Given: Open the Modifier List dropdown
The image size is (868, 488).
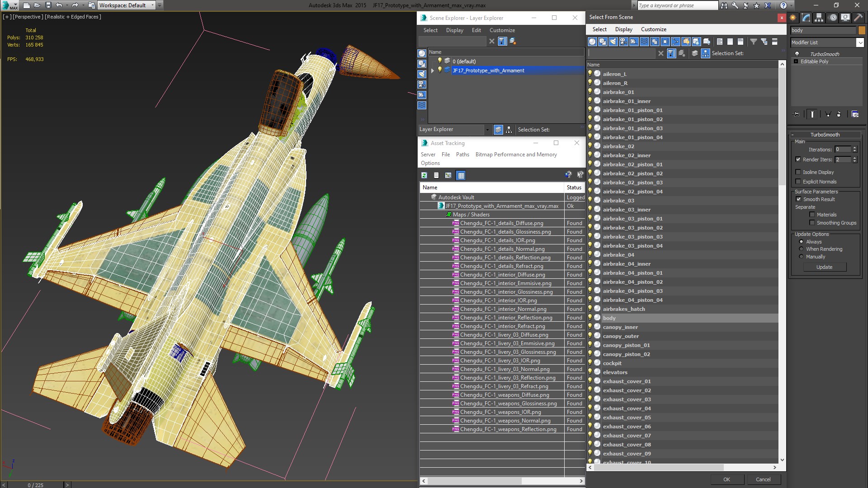Looking at the screenshot, I should click(860, 42).
